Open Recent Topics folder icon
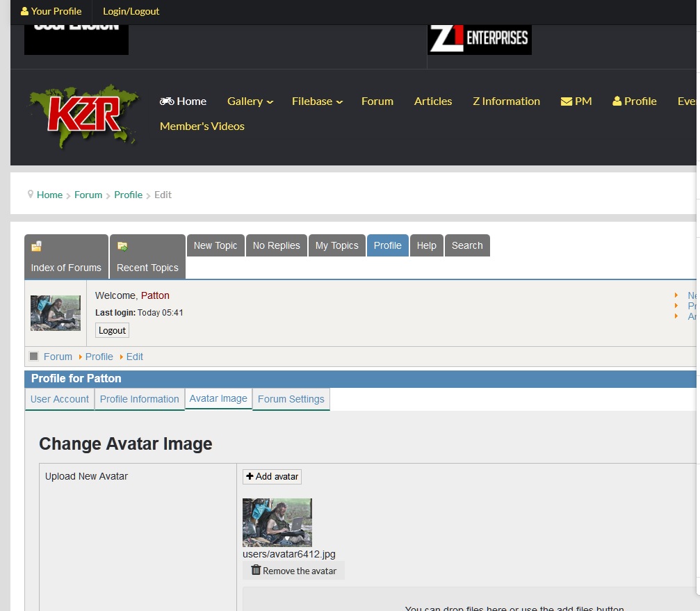The width and height of the screenshot is (700, 611). click(122, 246)
